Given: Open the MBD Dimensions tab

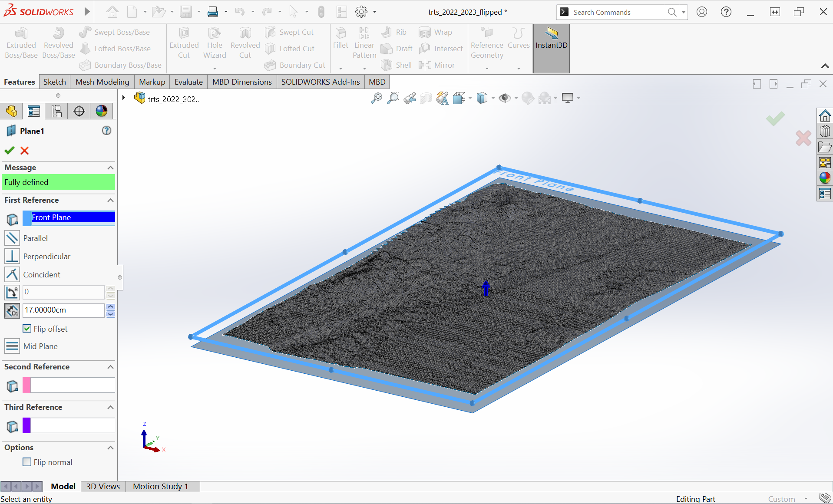Looking at the screenshot, I should pos(242,82).
